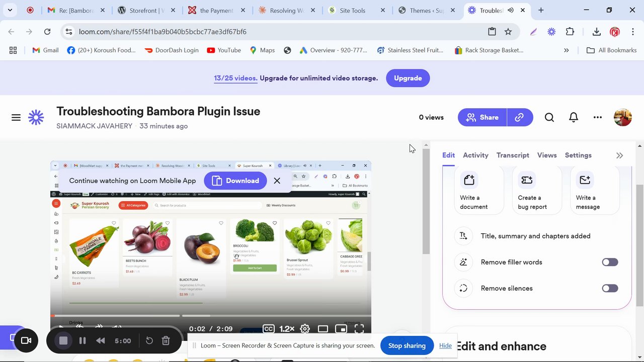Click the Write a message card
Viewport: 644px width, 362px height.
(x=595, y=191)
